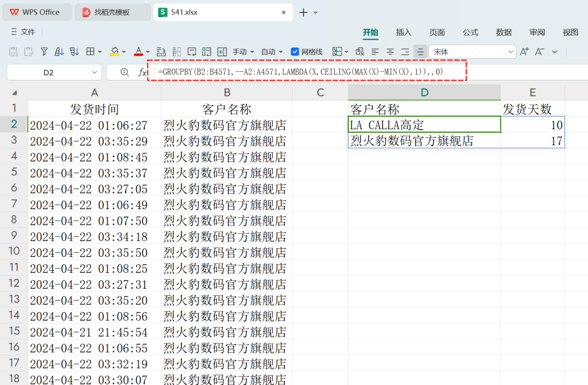The width and height of the screenshot is (588, 385).
Task: Select column A header
Action: tap(95, 93)
